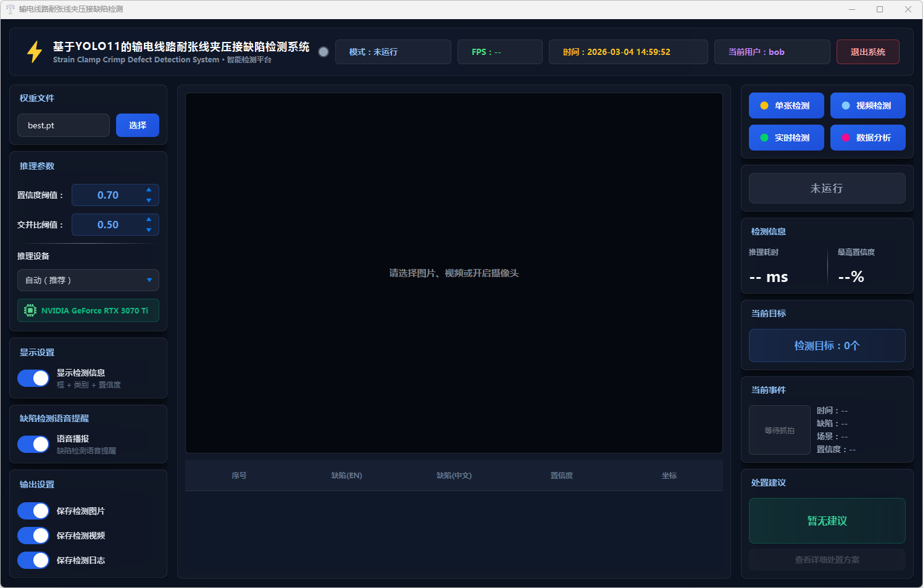
Task: Click the NVIDIA GPU chip icon
Action: pyautogui.click(x=30, y=310)
